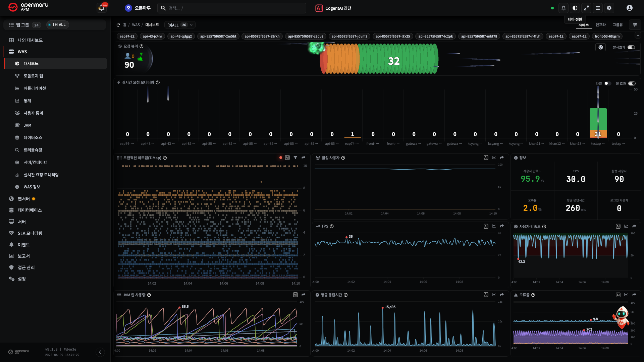Open 사용자 통계 in the sidebar

[33, 113]
